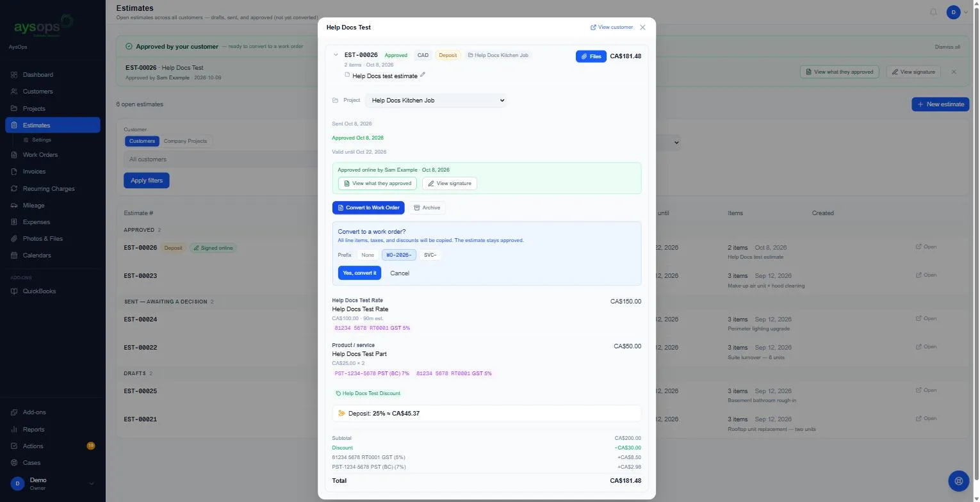
Task: Open the help widget icon at bottom right
Action: click(958, 481)
